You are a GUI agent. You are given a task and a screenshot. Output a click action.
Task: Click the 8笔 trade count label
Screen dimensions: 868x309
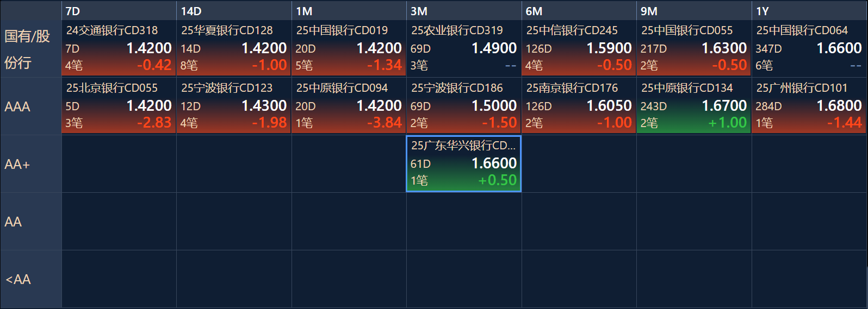click(189, 66)
